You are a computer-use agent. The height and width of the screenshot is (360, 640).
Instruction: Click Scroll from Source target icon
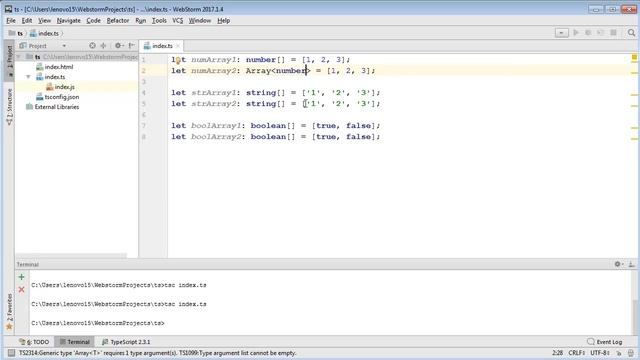coord(92,46)
